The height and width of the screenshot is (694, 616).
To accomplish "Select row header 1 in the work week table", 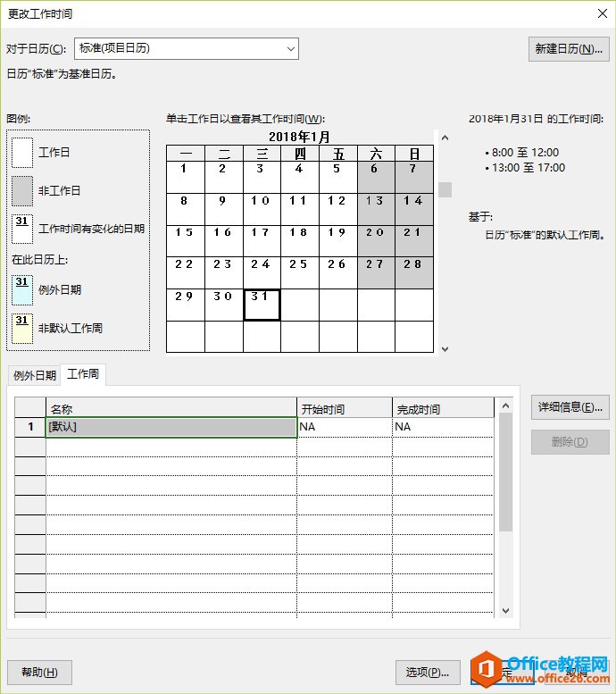I will pyautogui.click(x=30, y=427).
